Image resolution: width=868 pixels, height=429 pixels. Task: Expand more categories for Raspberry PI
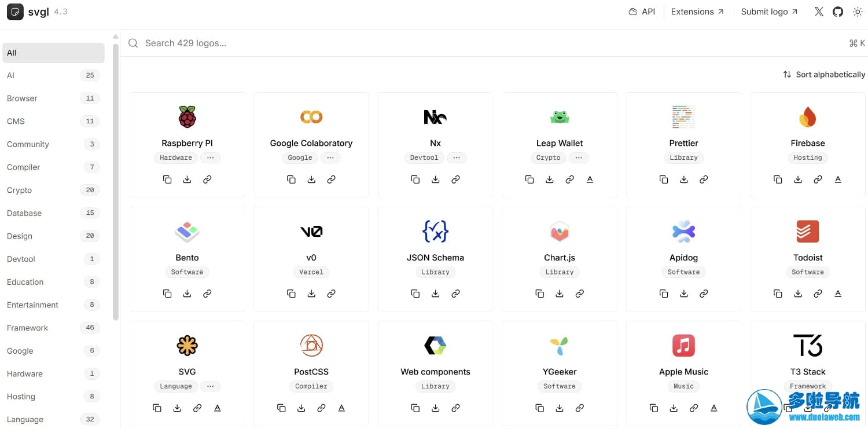coord(211,157)
